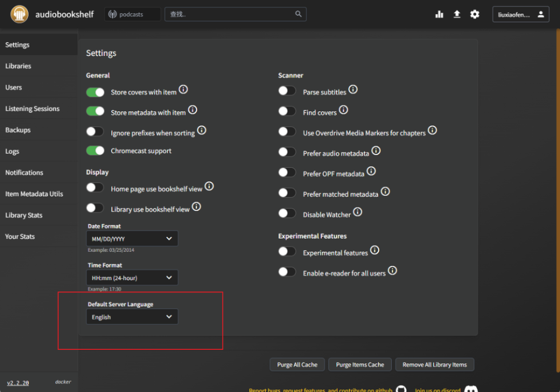Image resolution: width=560 pixels, height=392 pixels.
Task: Open the GitHub icon link
Action: 402,389
